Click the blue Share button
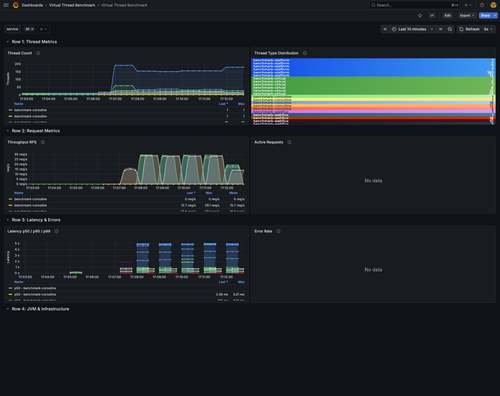The image size is (500, 396). pyautogui.click(x=485, y=16)
